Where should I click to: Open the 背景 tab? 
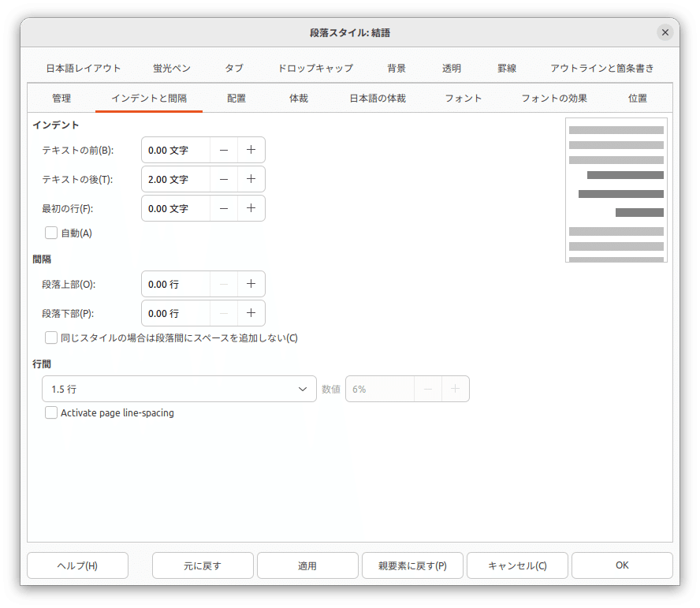(397, 69)
